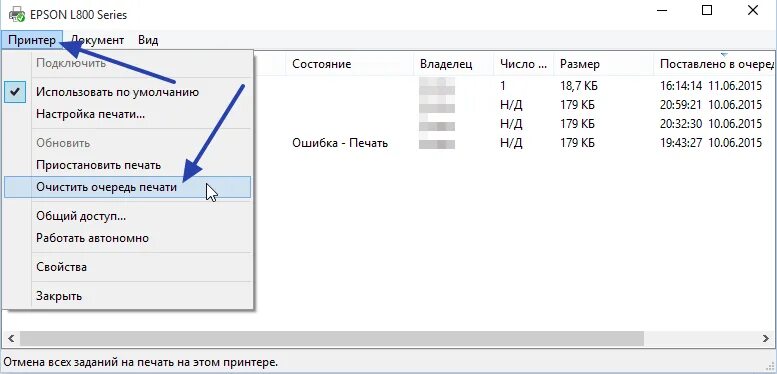This screenshot has height=374, width=777.
Task: Click the EPSON L800 printer title icon
Action: (16, 14)
